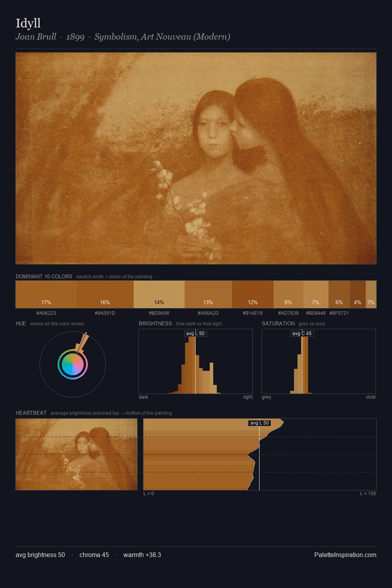Click the heartbeat brightness profile chart
The width and height of the screenshot is (392, 588).
pyautogui.click(x=260, y=454)
